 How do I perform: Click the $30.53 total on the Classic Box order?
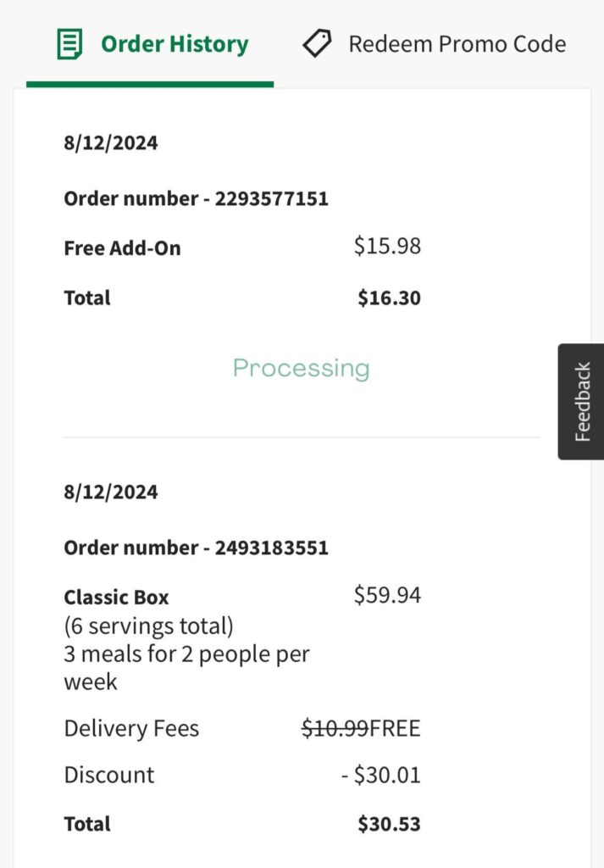[x=389, y=823]
